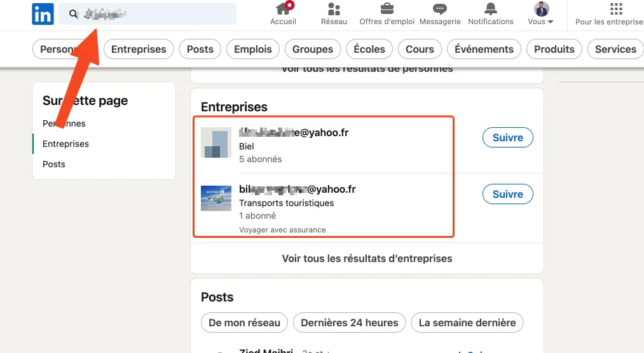Filter results by Écoles
The height and width of the screenshot is (353, 644).
point(369,50)
